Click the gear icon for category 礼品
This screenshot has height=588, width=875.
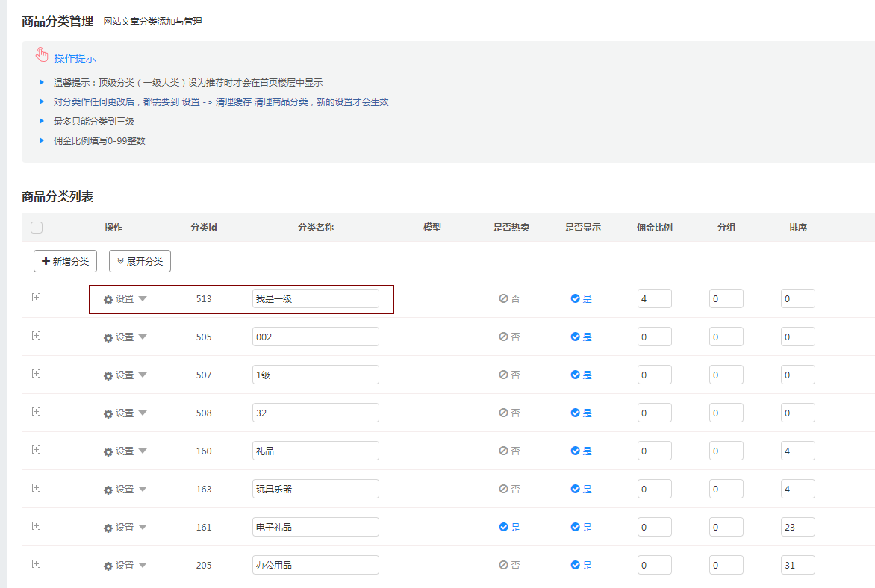108,451
